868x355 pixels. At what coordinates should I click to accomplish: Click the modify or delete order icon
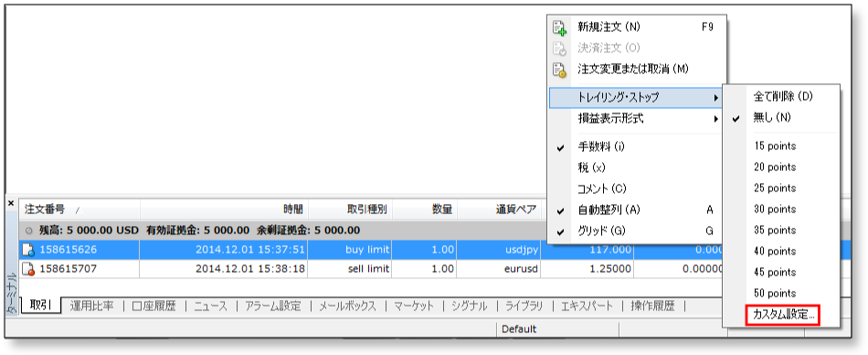coord(559,70)
